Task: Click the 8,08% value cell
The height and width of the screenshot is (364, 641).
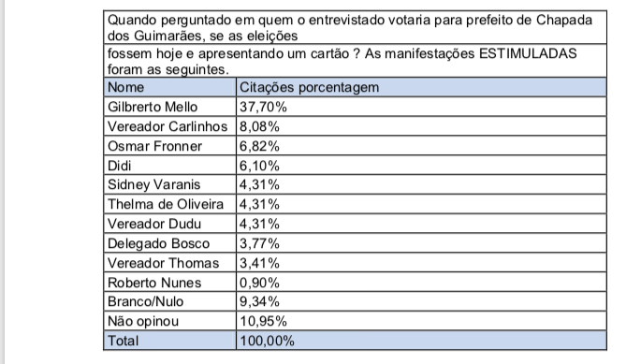Action: (x=421, y=126)
